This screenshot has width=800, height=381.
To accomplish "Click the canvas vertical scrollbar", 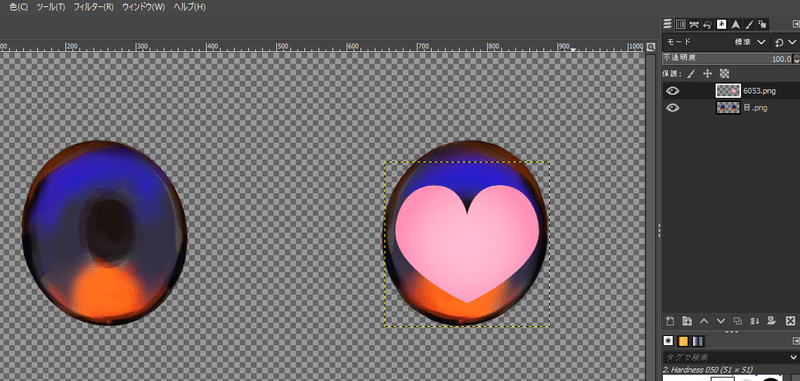I will [x=651, y=217].
